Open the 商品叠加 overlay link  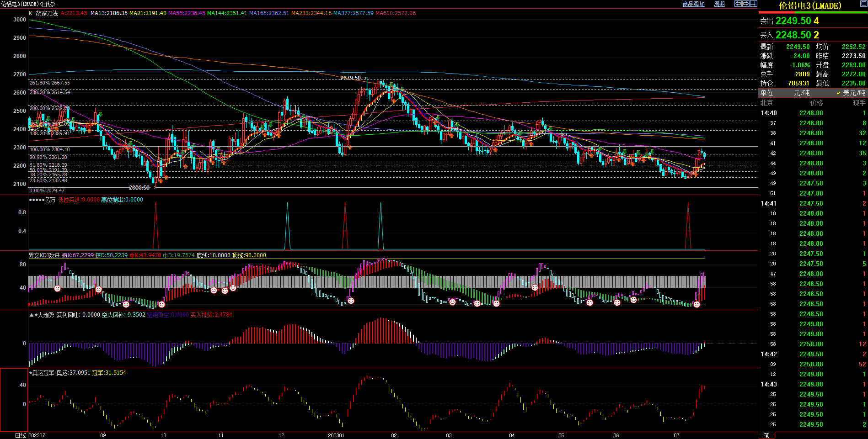pyautogui.click(x=693, y=4)
